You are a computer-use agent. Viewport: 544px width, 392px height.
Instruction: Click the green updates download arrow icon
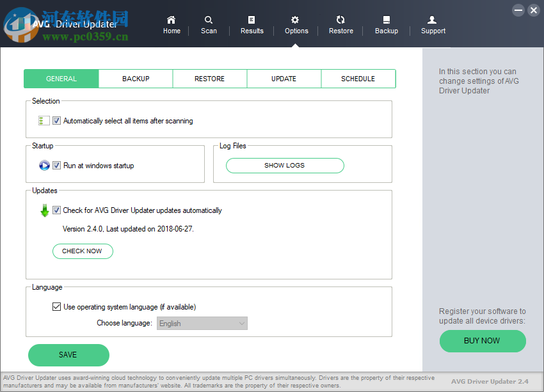click(x=44, y=210)
